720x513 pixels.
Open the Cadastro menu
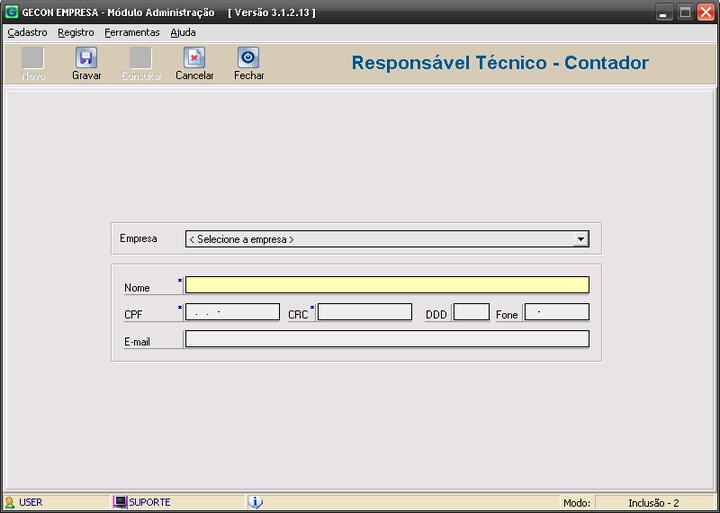tap(27, 32)
